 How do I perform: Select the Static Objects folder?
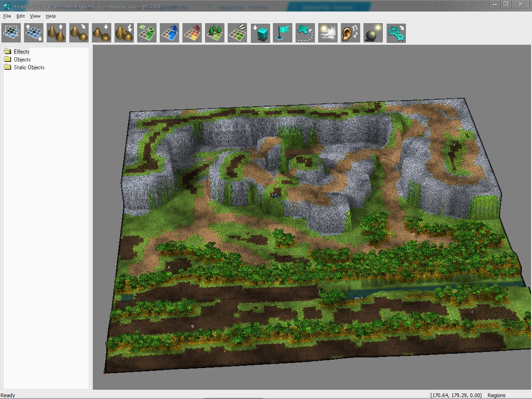29,67
